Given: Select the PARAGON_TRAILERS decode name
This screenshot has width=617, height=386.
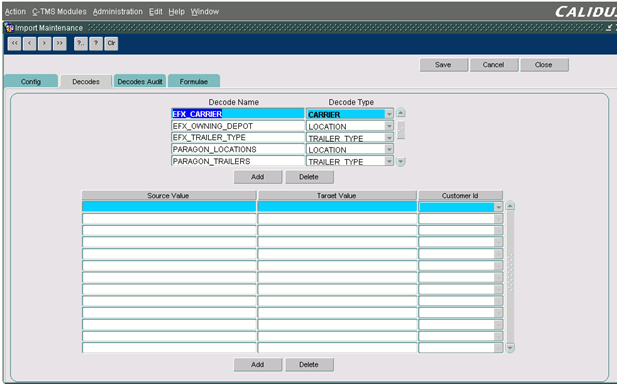Looking at the screenshot, I should click(x=238, y=161).
